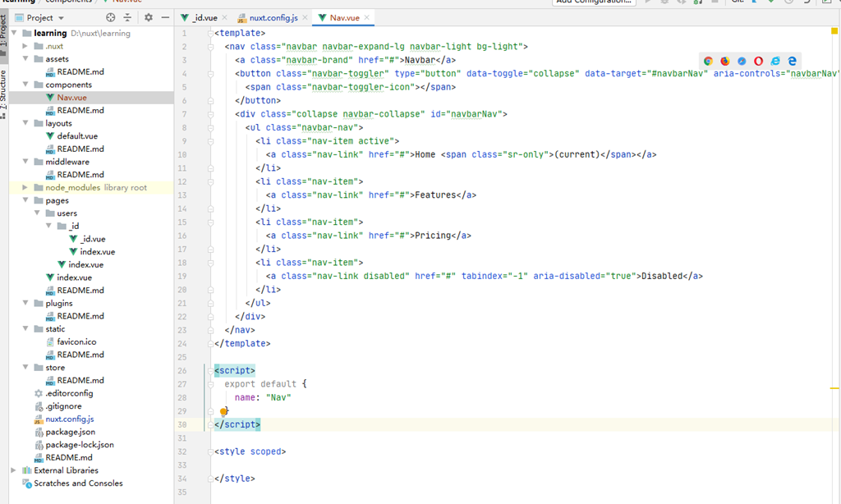Collapse the layouts folder
This screenshot has height=504, width=841.
pyautogui.click(x=25, y=123)
